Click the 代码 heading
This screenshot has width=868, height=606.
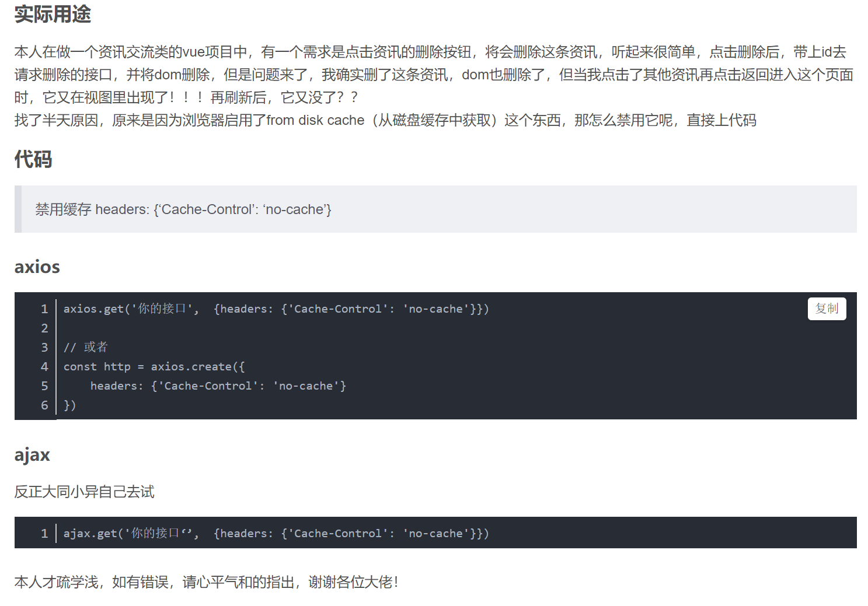pyautogui.click(x=33, y=159)
